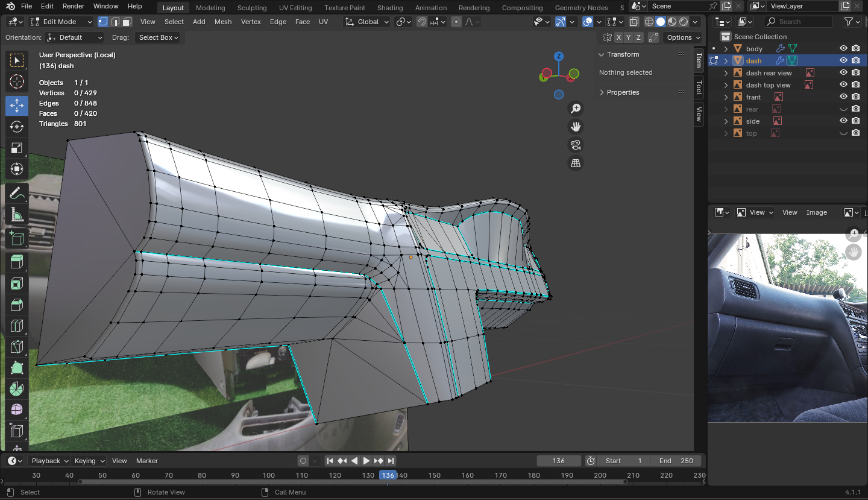Switch to the Sculpting workspace tab
This screenshot has width=868, height=500.
pyautogui.click(x=252, y=8)
